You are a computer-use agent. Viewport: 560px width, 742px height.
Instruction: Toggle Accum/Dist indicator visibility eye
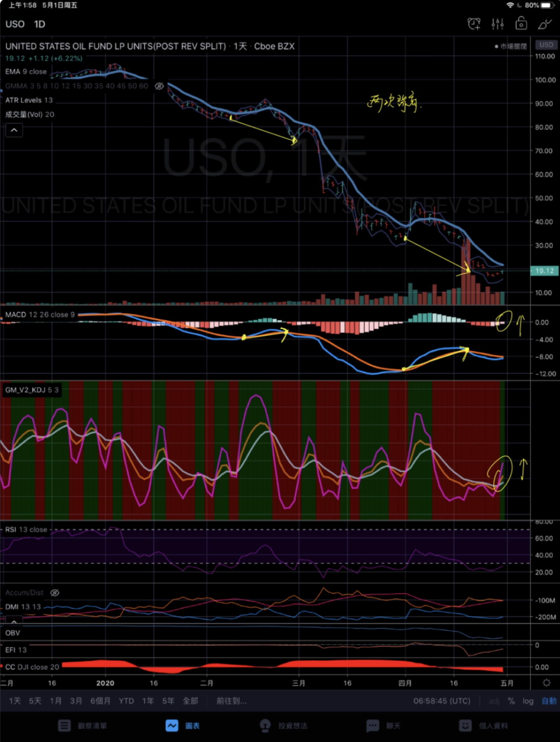(x=55, y=593)
